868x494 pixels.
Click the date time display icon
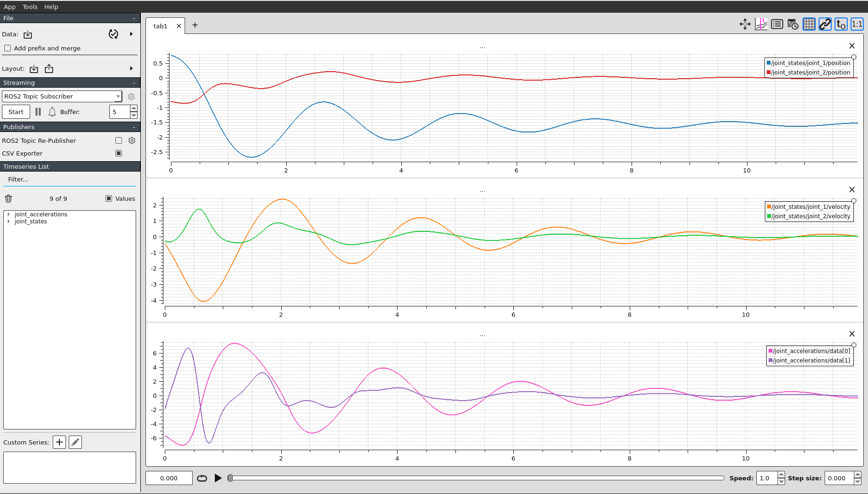pos(793,24)
